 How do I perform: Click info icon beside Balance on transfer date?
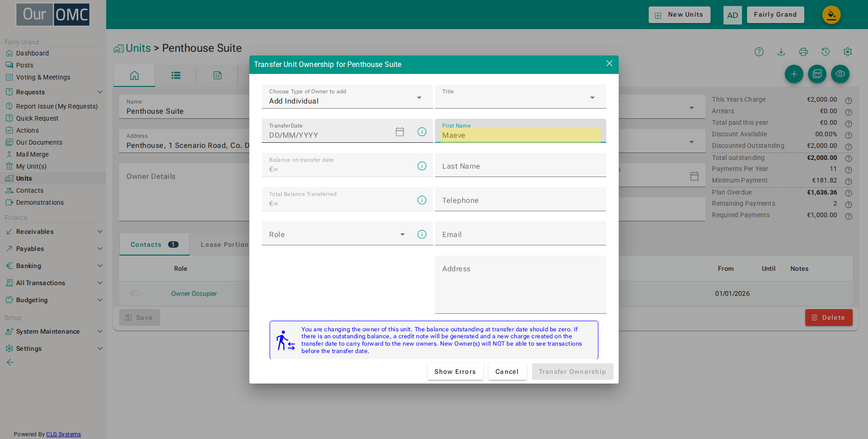pos(422,166)
